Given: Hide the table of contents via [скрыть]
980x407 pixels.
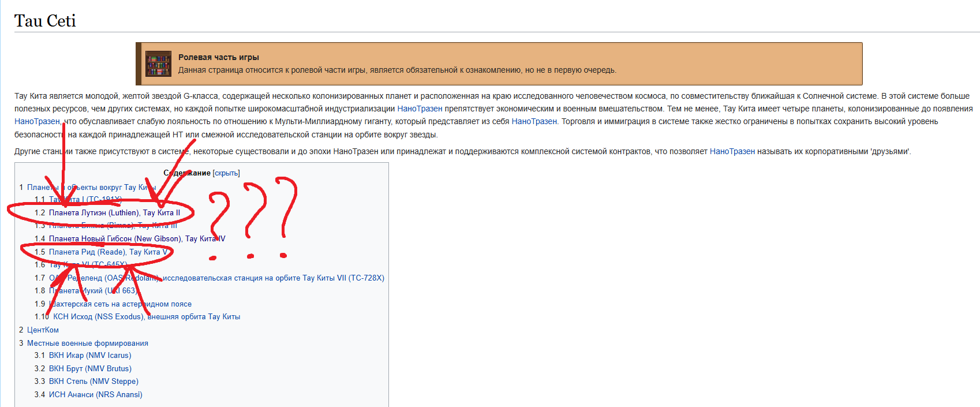Looking at the screenshot, I should pos(226,173).
